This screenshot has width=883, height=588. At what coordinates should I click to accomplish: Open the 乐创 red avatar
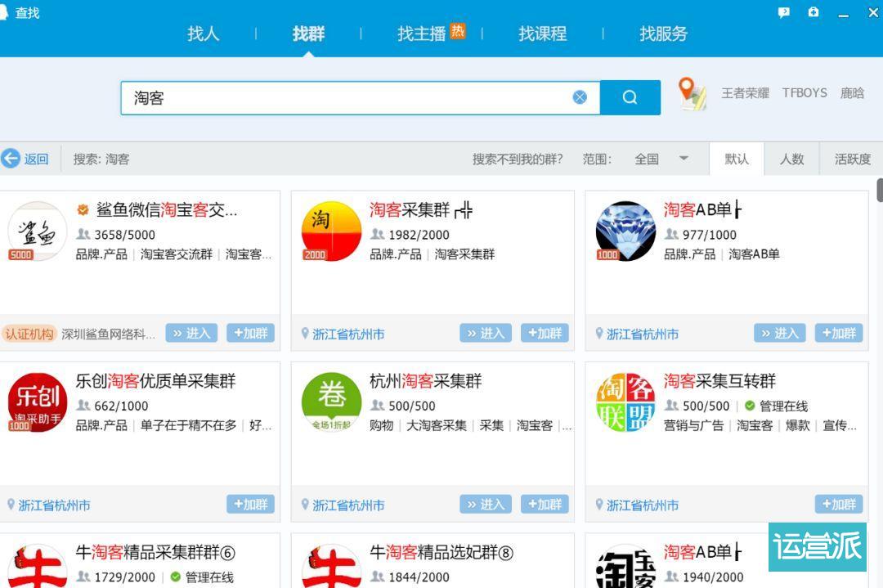pyautogui.click(x=37, y=402)
